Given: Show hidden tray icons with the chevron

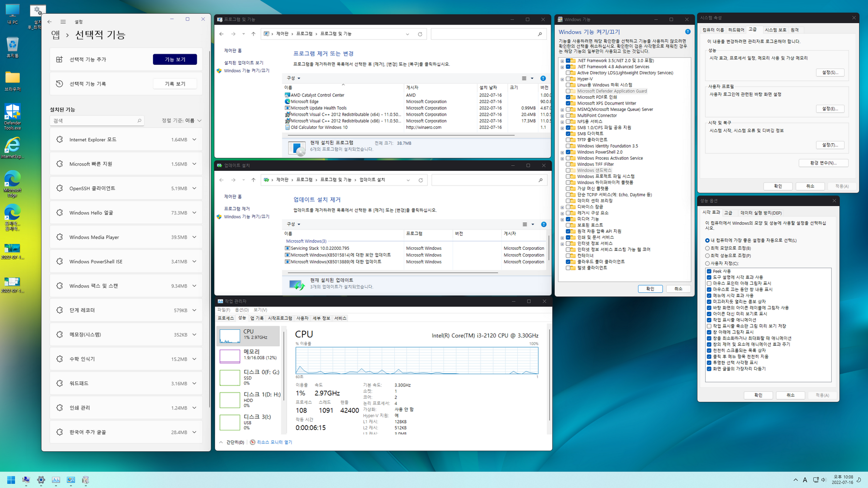Looking at the screenshot, I should 795,480.
